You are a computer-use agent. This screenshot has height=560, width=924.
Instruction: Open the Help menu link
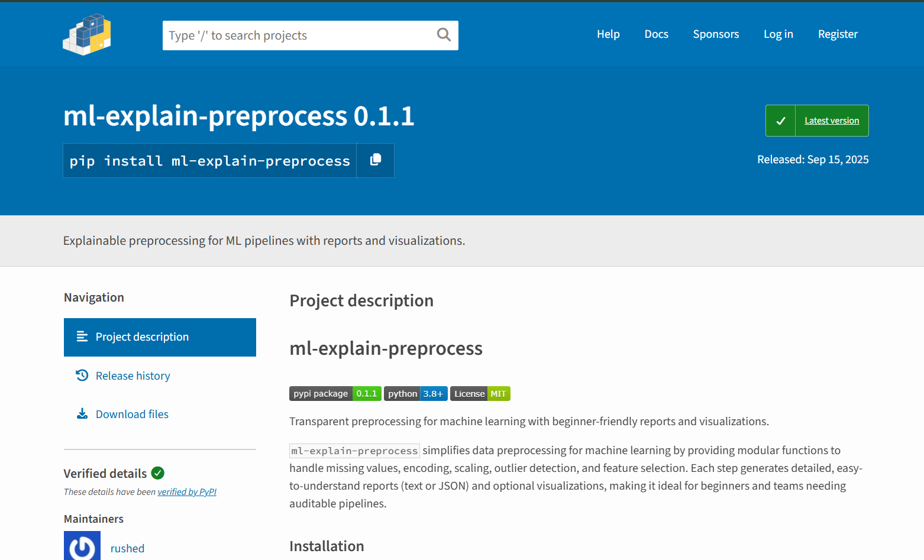[608, 34]
